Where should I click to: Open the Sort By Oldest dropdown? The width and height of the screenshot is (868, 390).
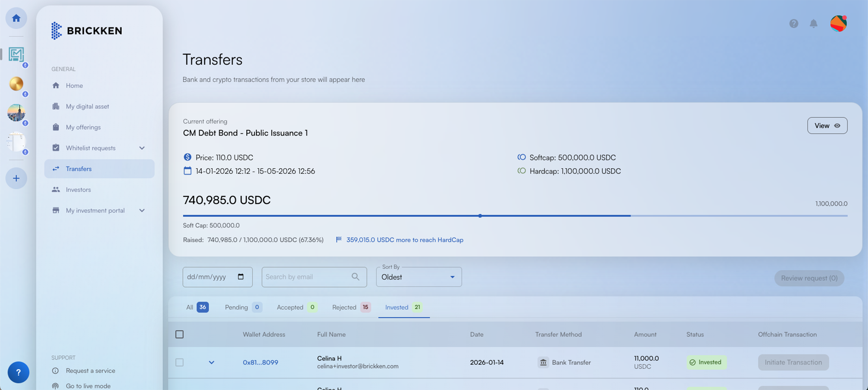tap(419, 277)
